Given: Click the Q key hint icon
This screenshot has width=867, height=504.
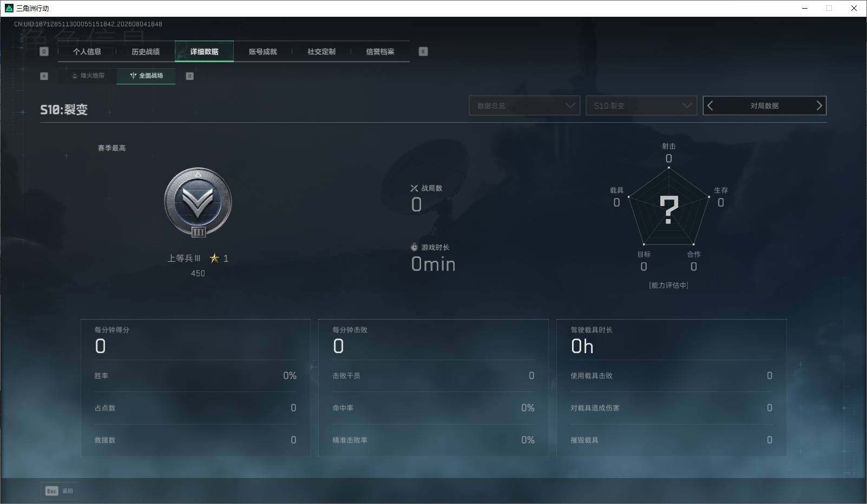Looking at the screenshot, I should 44,51.
